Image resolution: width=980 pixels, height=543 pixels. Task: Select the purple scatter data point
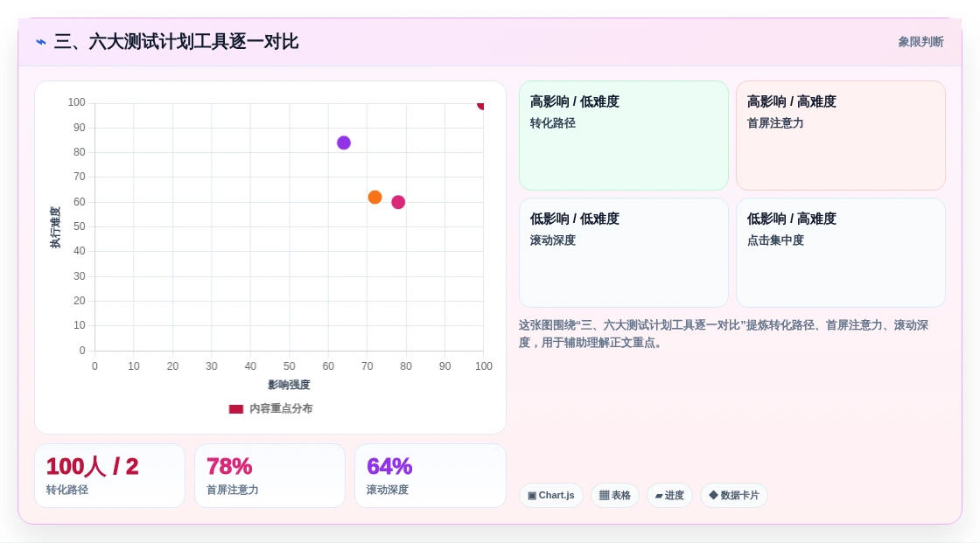pos(344,143)
